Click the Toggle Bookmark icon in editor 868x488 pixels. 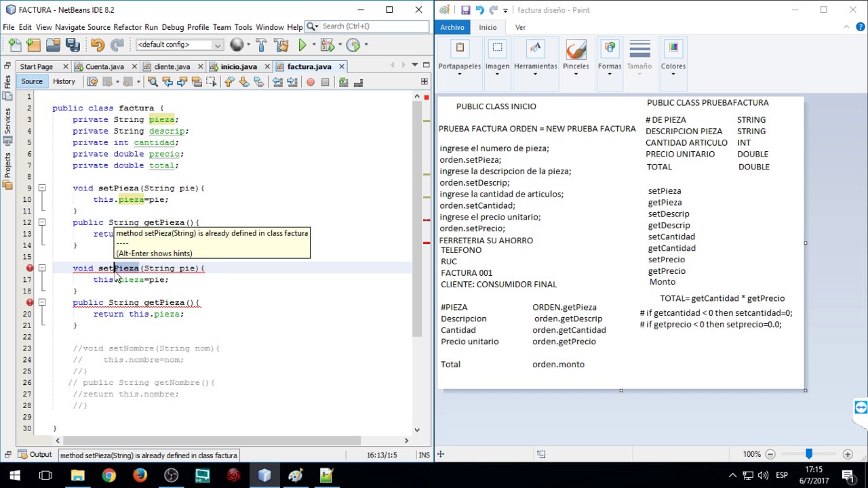click(x=258, y=82)
